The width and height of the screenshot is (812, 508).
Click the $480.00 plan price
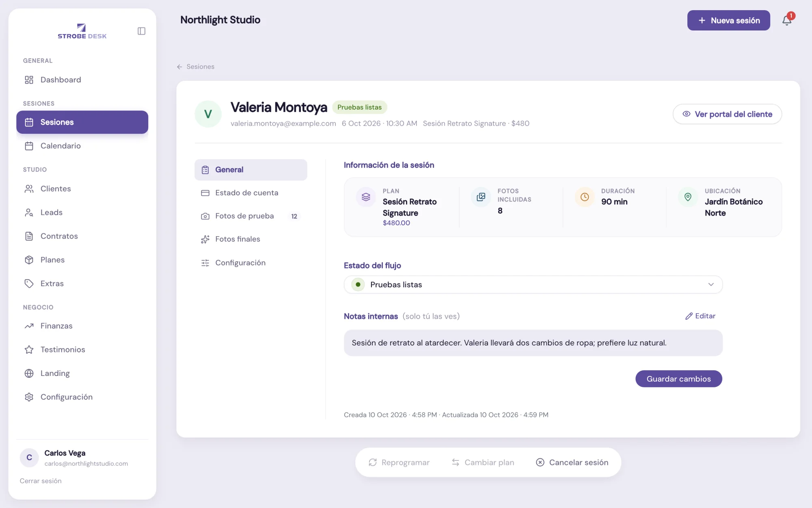396,223
